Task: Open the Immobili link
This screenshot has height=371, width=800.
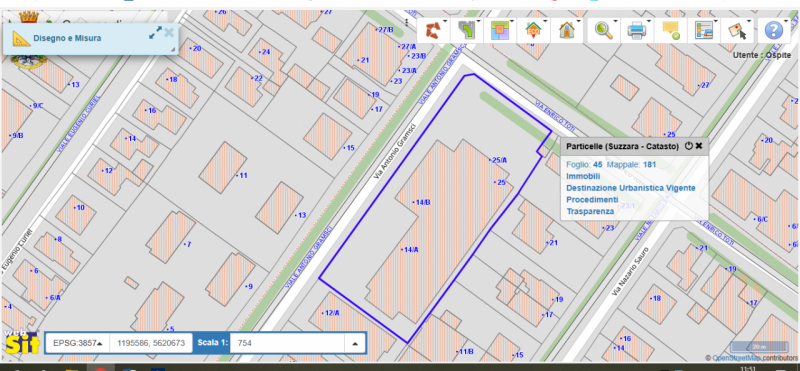Action: point(583,176)
